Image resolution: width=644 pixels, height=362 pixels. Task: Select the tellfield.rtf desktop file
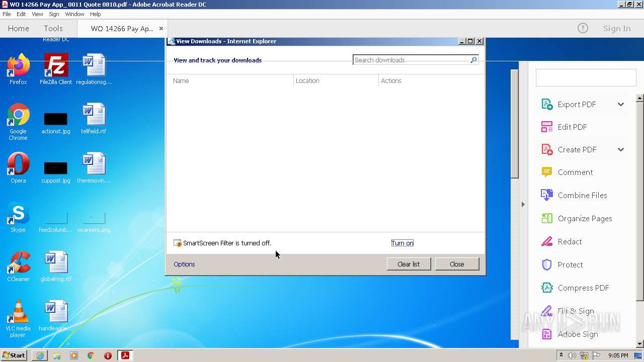94,119
